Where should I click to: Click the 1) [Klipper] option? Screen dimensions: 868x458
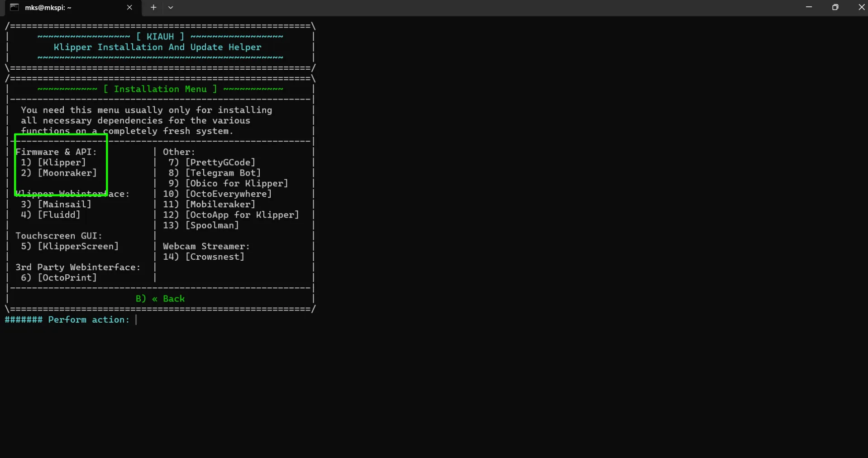(53, 162)
